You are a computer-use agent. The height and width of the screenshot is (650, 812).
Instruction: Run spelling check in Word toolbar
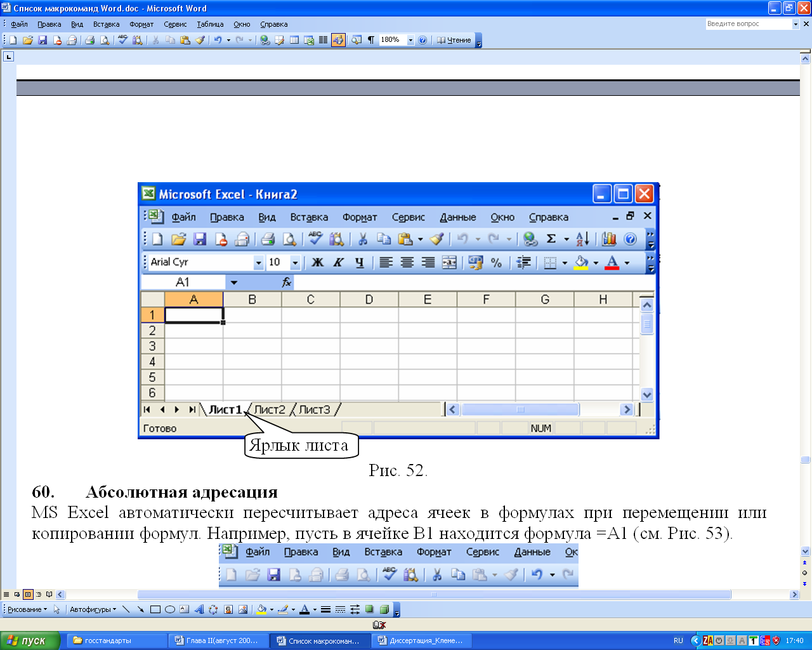[123, 40]
